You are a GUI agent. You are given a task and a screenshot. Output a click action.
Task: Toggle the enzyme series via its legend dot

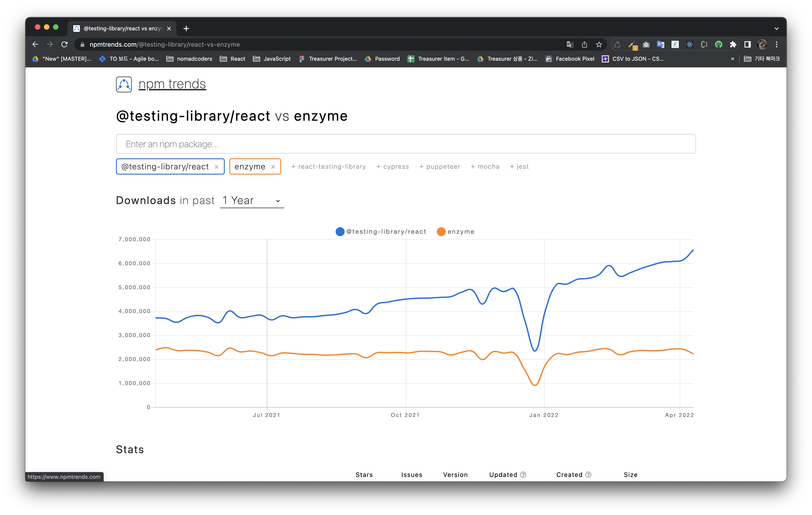point(441,231)
